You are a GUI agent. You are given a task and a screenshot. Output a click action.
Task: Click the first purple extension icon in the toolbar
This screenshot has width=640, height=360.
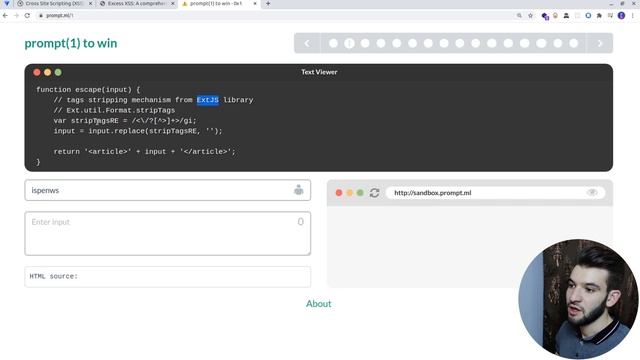click(545, 16)
